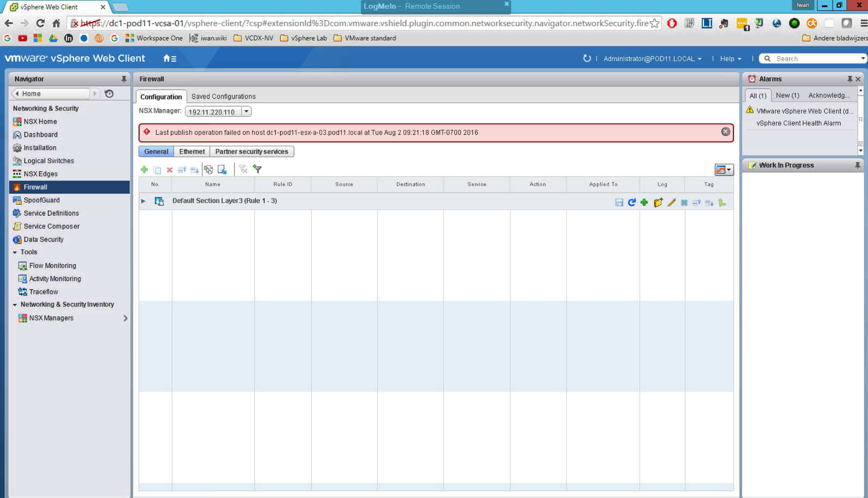This screenshot has width=868, height=498.
Task: Click the green add rule icon in toolbar
Action: [x=144, y=169]
